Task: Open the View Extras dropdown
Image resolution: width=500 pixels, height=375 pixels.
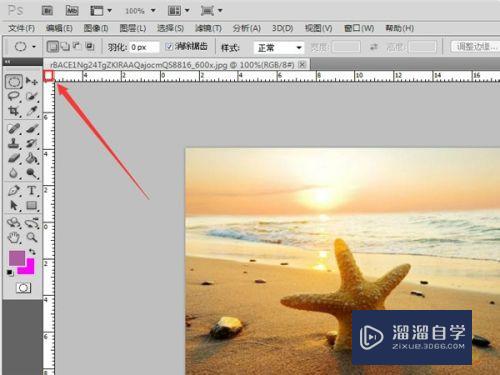Action: pos(101,11)
